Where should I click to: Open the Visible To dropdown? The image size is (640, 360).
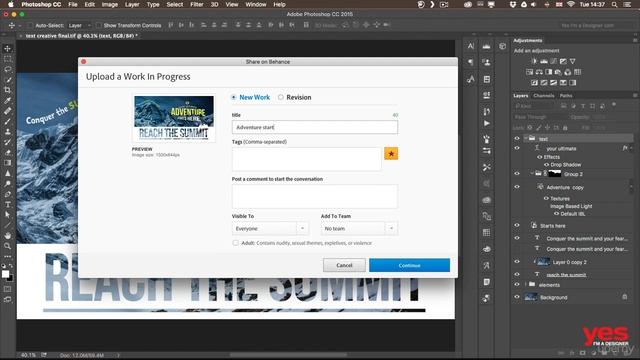coord(270,229)
